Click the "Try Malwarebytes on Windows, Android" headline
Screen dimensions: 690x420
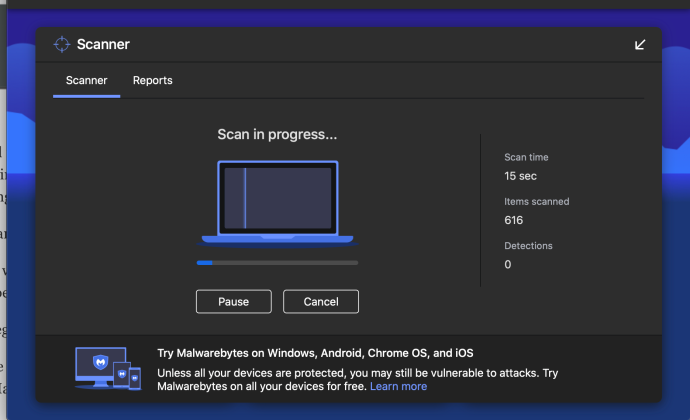[315, 353]
